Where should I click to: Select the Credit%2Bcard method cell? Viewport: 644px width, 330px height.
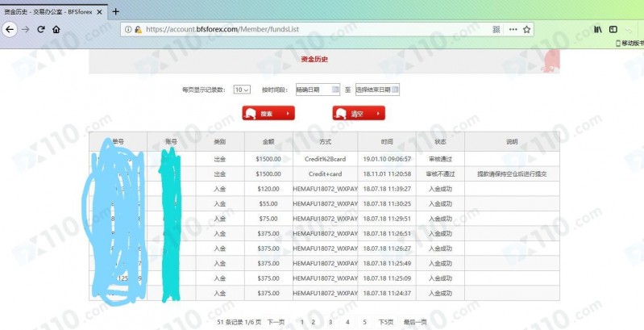326,159
